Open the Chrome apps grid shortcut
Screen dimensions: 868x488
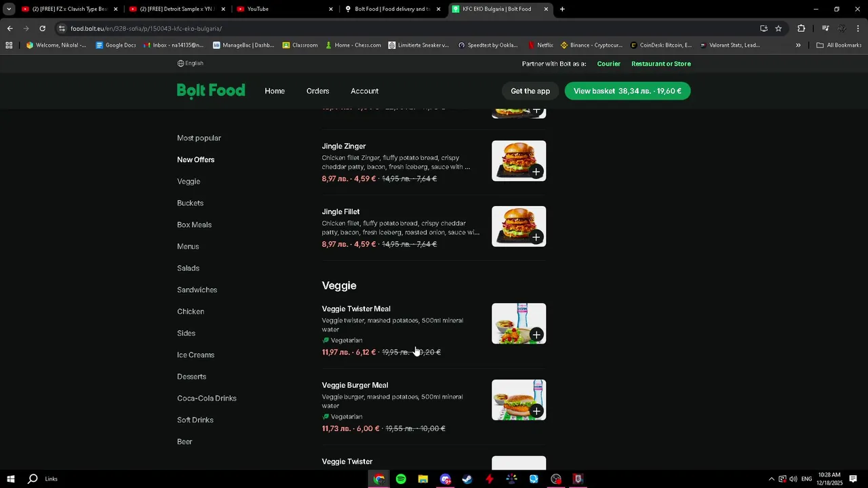point(9,45)
